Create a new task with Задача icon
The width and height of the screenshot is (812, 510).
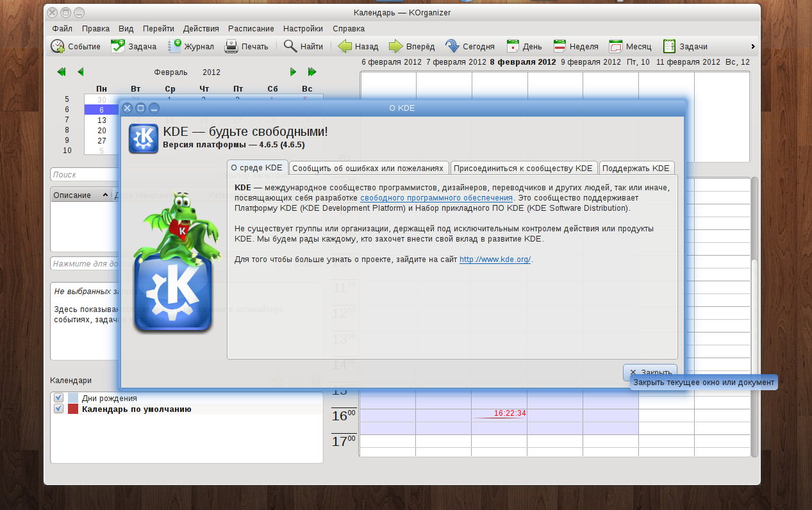[118, 46]
